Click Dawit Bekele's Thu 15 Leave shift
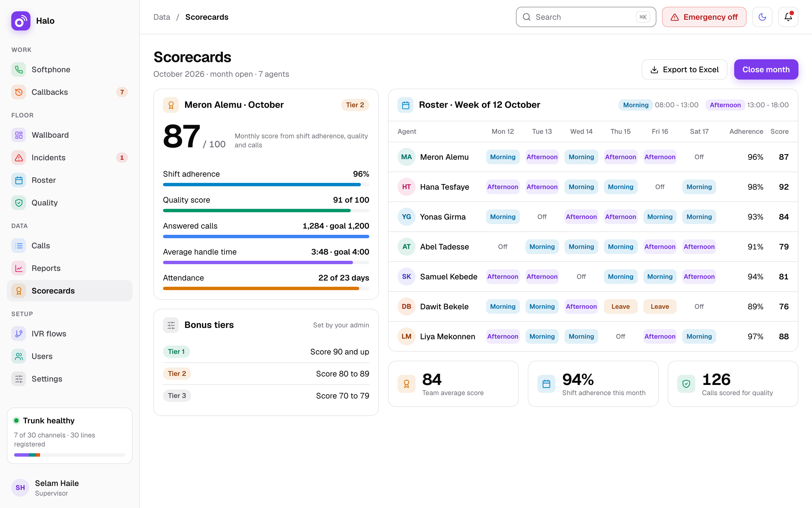Viewport: 812px width, 508px height. (x=620, y=306)
